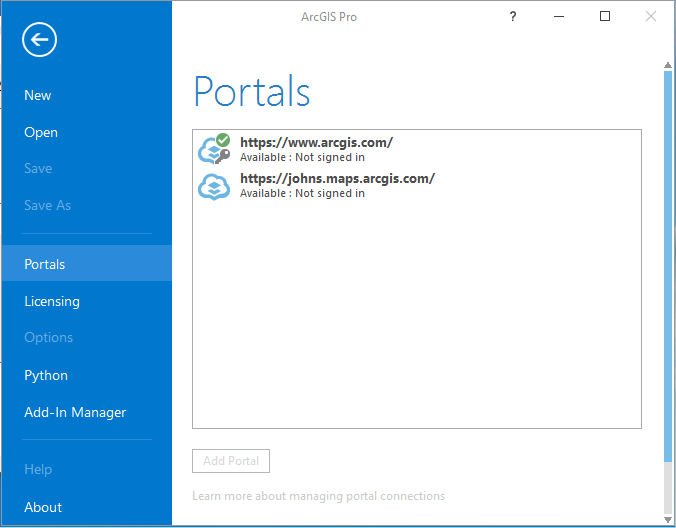
Task: Open the Python page
Action: [46, 375]
